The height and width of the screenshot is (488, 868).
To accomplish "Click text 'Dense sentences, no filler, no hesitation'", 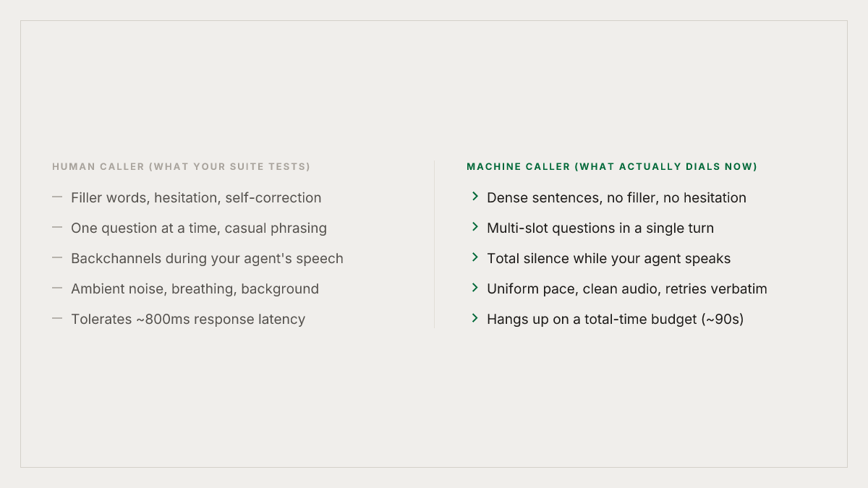I will pos(616,198).
